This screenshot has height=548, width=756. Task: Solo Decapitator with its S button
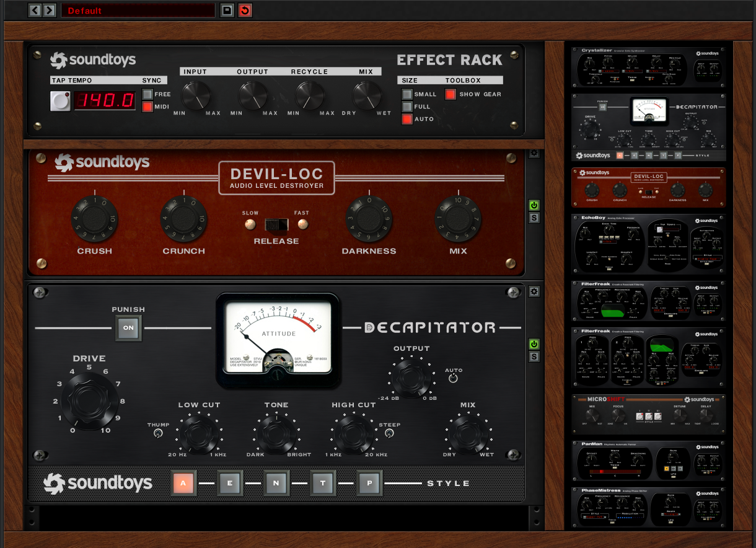pos(534,356)
